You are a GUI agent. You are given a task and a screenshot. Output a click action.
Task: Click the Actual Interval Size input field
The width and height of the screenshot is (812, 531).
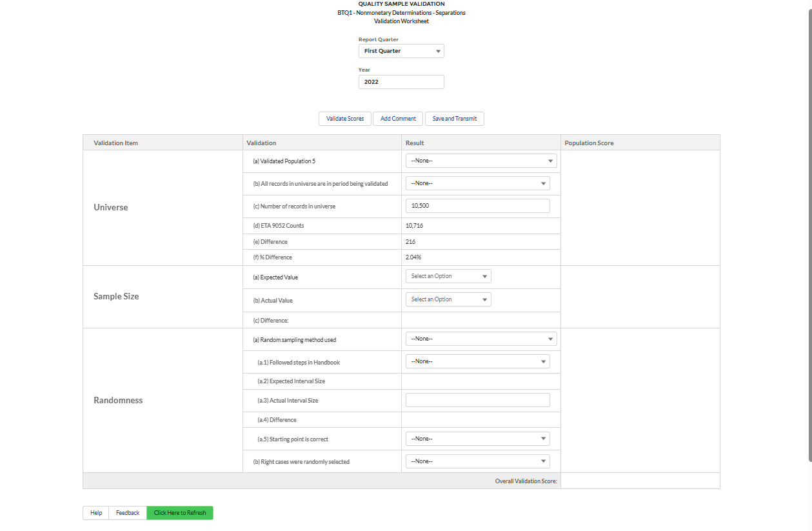477,400
